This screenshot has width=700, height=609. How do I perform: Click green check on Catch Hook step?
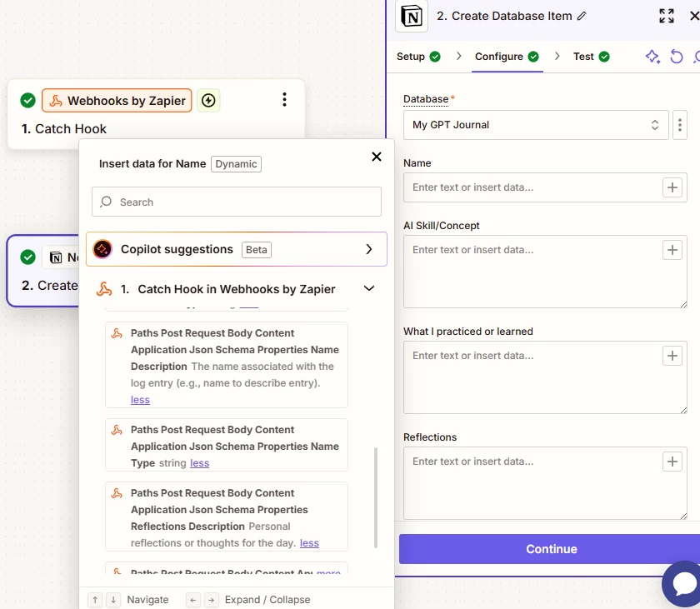tap(27, 100)
